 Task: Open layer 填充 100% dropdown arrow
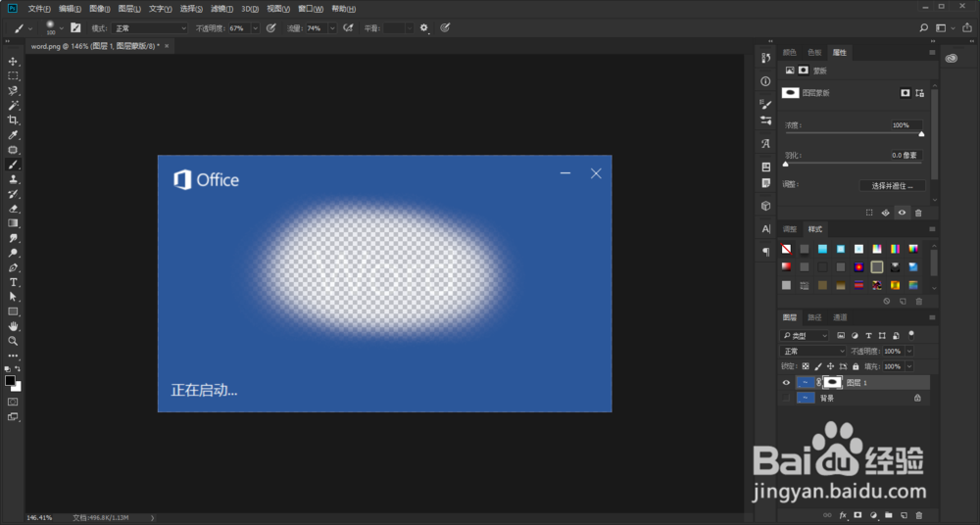[x=909, y=366]
